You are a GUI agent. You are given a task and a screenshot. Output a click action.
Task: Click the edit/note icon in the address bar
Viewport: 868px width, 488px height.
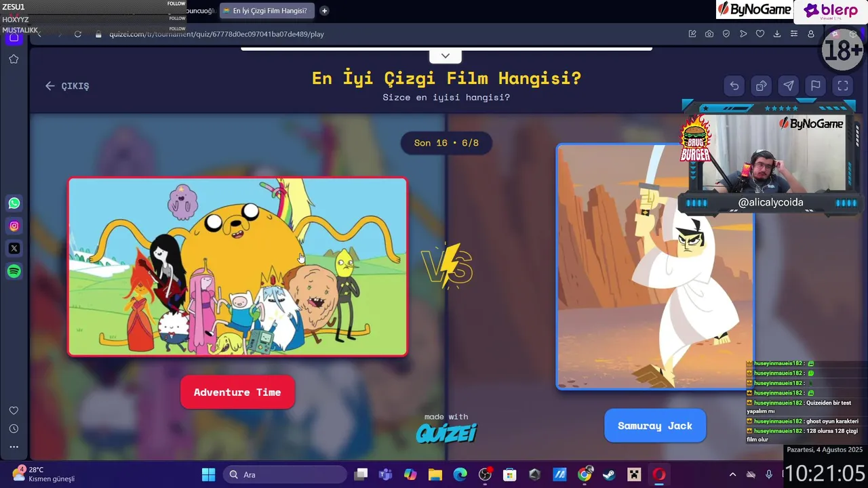692,34
